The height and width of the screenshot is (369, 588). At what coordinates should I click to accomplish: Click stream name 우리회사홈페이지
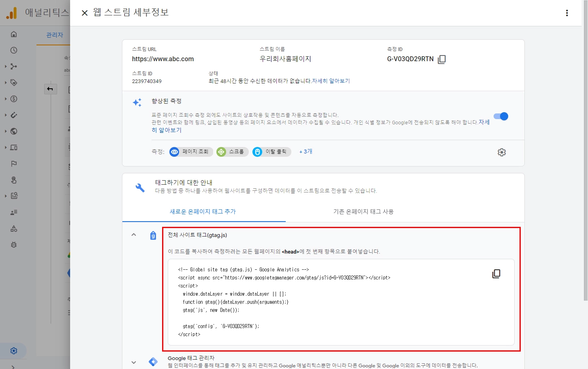[285, 59]
